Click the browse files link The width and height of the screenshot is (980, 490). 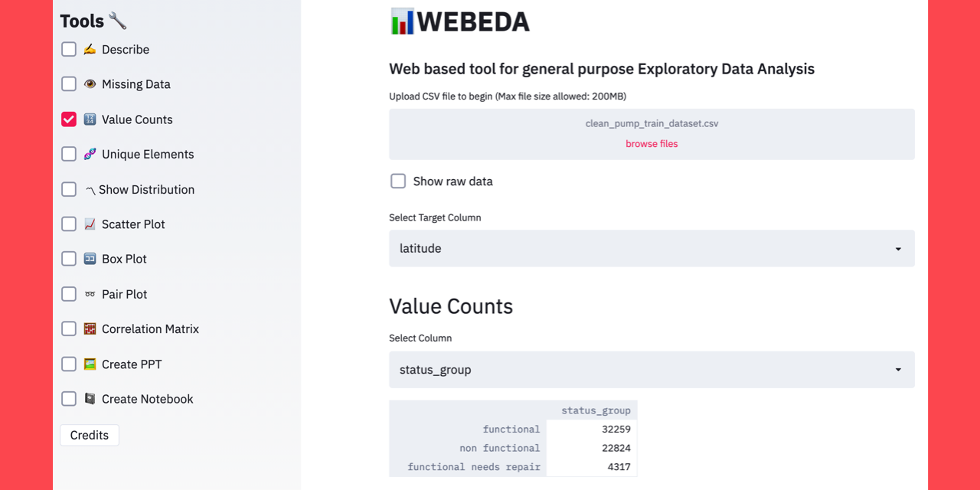(652, 143)
